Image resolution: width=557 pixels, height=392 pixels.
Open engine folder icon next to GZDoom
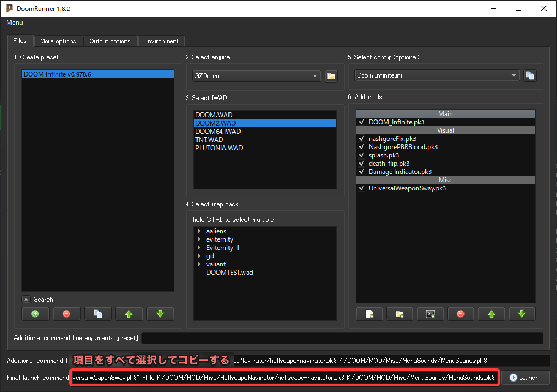[x=331, y=76]
